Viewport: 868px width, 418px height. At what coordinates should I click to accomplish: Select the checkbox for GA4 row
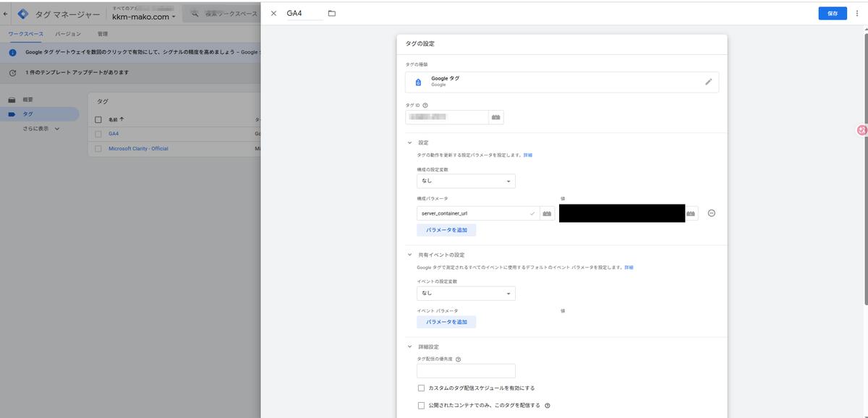pos(98,134)
